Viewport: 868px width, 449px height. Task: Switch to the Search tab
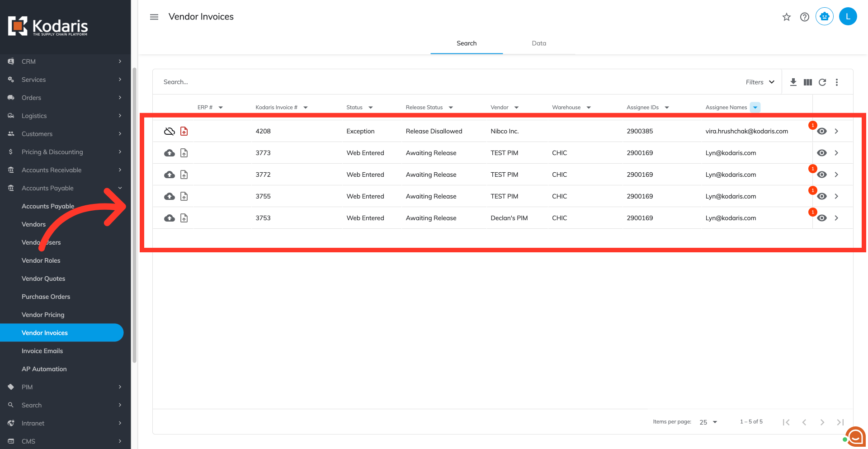click(467, 43)
